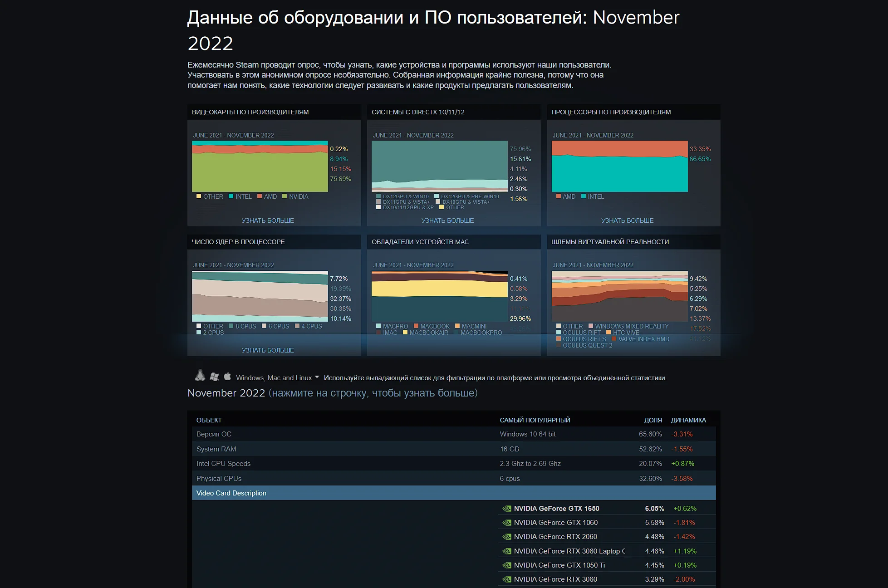
Task: Click the video cards by manufacturer area chart
Action: point(260,166)
